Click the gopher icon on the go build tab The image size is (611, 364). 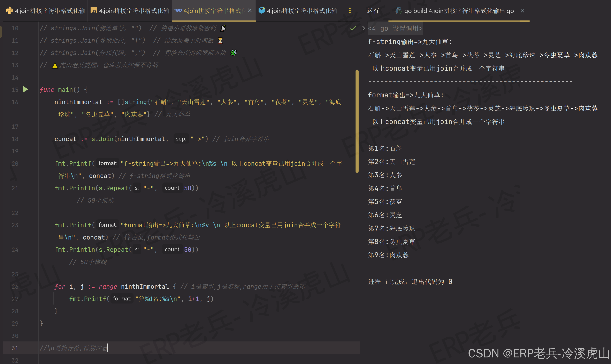pos(398,11)
